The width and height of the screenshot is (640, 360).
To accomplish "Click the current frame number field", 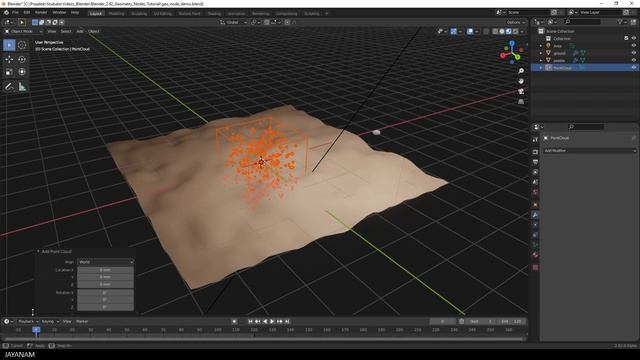I will coord(442,322).
